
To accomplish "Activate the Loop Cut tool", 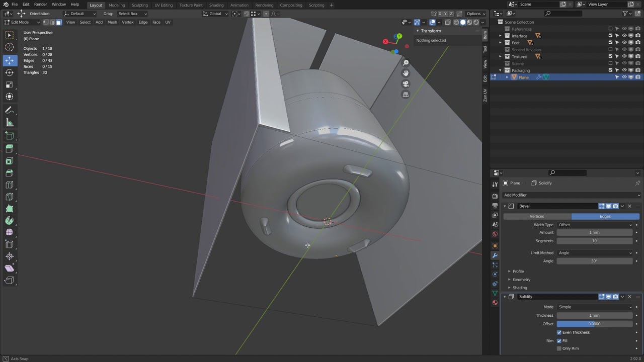I will (x=9, y=185).
